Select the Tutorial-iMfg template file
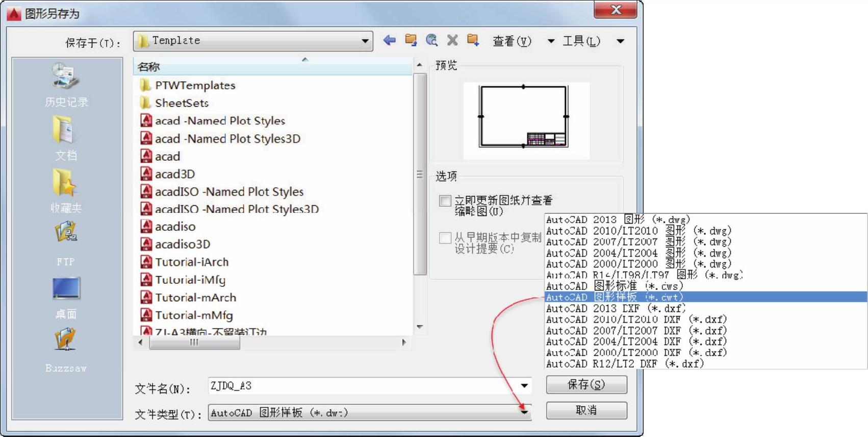Viewport: 868px width, 437px height. pos(183,280)
